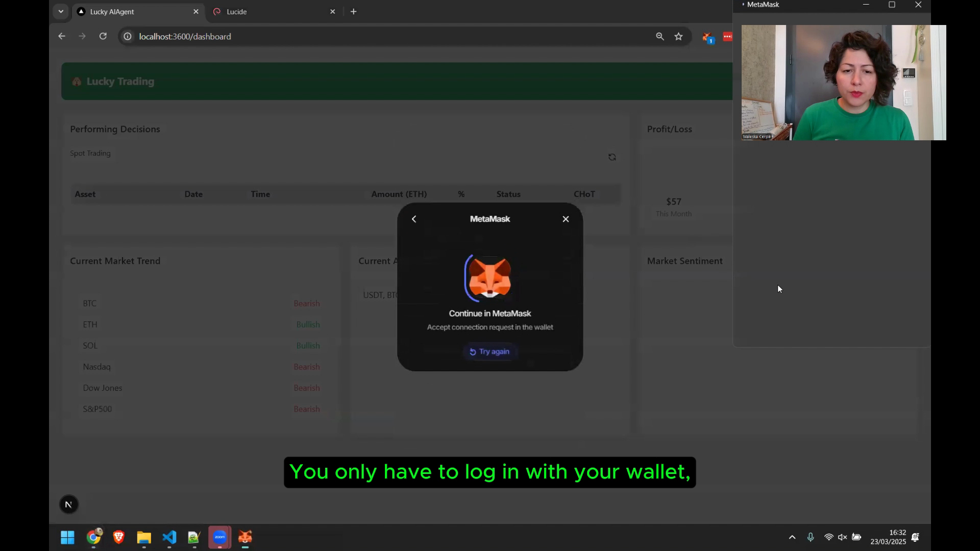Click the red extension icon in toolbar
Viewport: 980px width, 551px height.
(x=727, y=36)
